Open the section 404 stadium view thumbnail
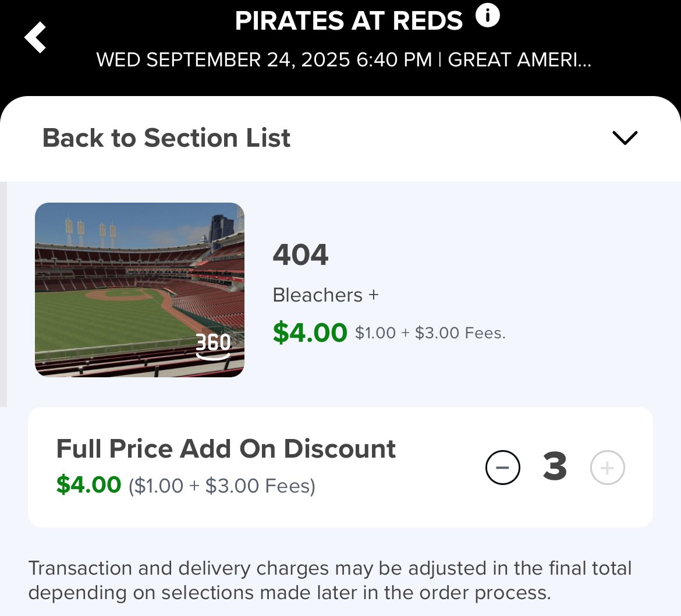The width and height of the screenshot is (681, 616). point(140,290)
